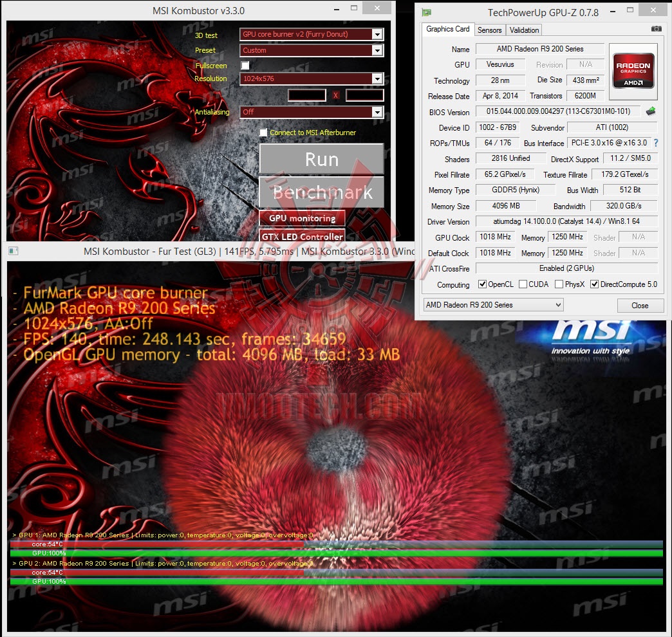
Task: Open the Preset dropdown showing Custom
Action: point(312,51)
